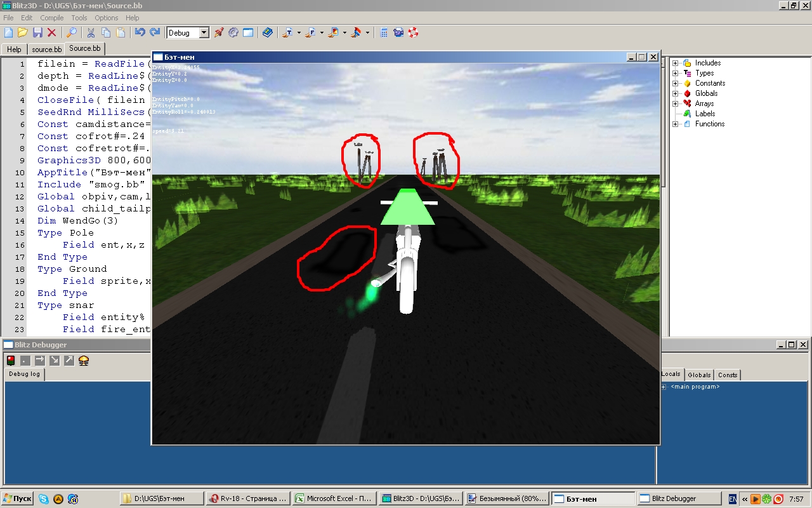The width and height of the screenshot is (812, 508).
Task: Open the Compile menu
Action: tap(52, 18)
